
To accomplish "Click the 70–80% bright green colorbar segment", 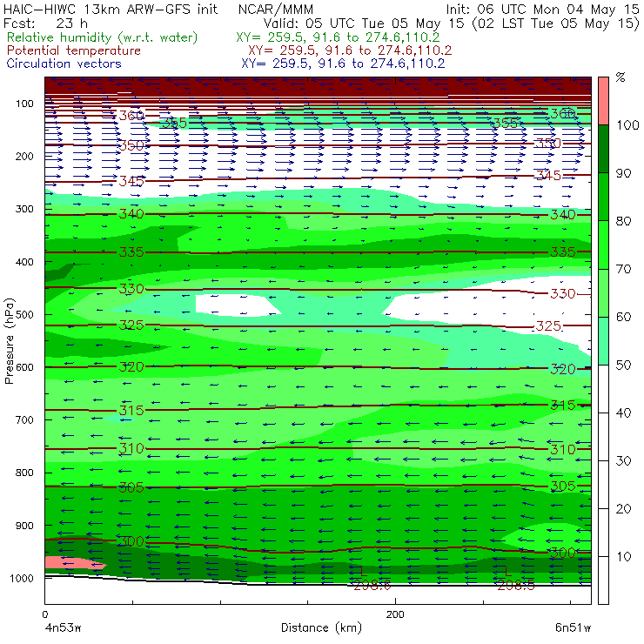I will [x=603, y=245].
